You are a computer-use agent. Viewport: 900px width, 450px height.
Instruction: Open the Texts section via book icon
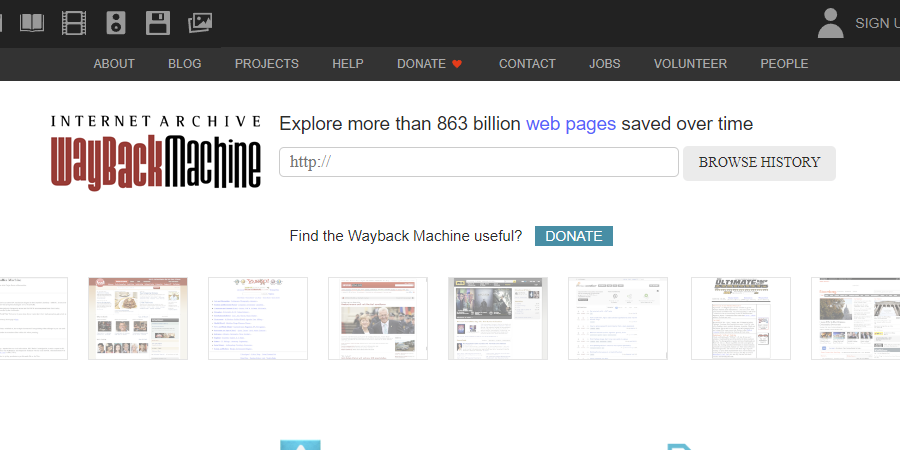pos(32,22)
